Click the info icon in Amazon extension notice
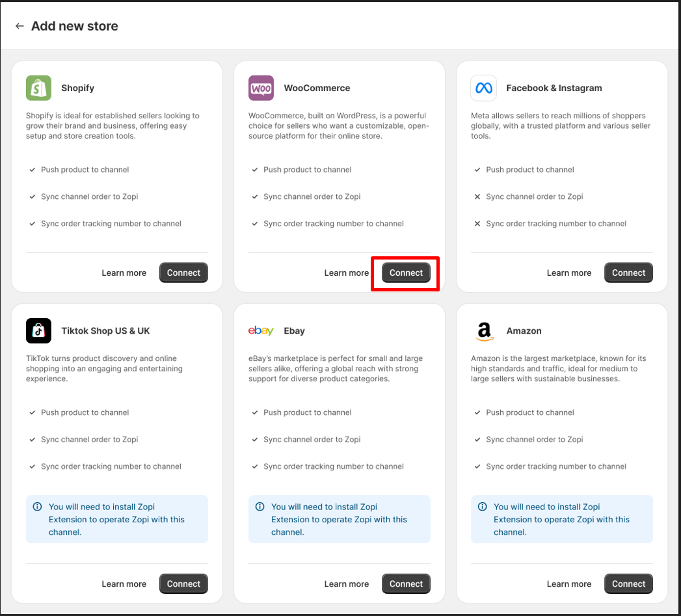The image size is (681, 616). click(482, 507)
